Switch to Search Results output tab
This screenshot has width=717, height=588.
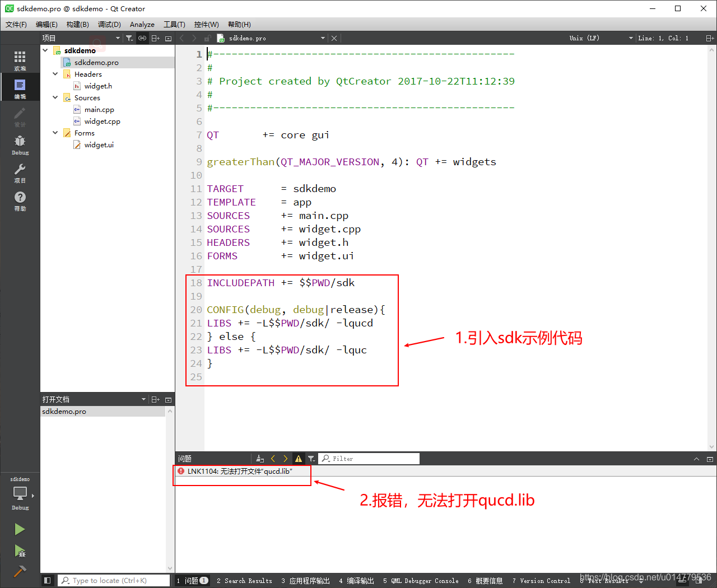[x=244, y=581]
